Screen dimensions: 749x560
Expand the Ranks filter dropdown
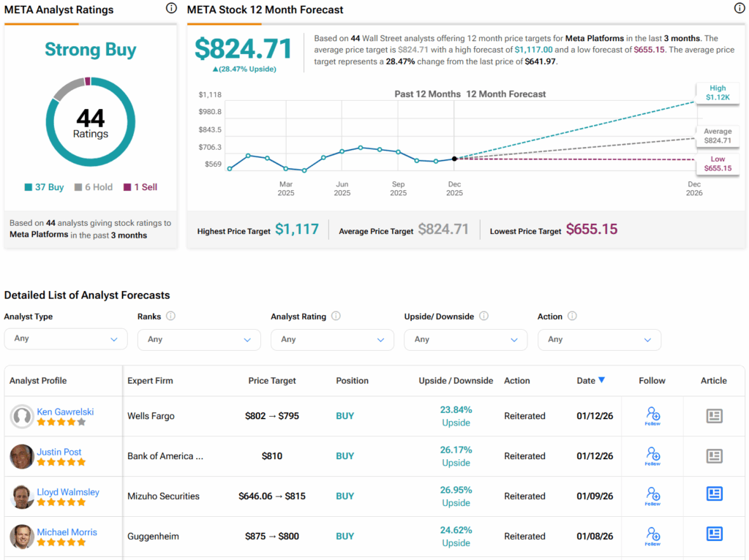point(199,339)
